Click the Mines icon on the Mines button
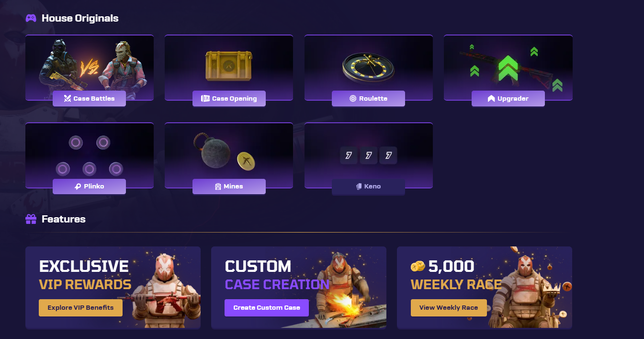 tap(218, 187)
